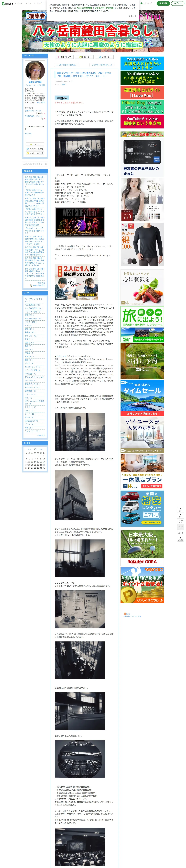Open the YouTube 大切な人と行きたいレストラン banner
Screen dimensions: 186x868
(142, 63)
